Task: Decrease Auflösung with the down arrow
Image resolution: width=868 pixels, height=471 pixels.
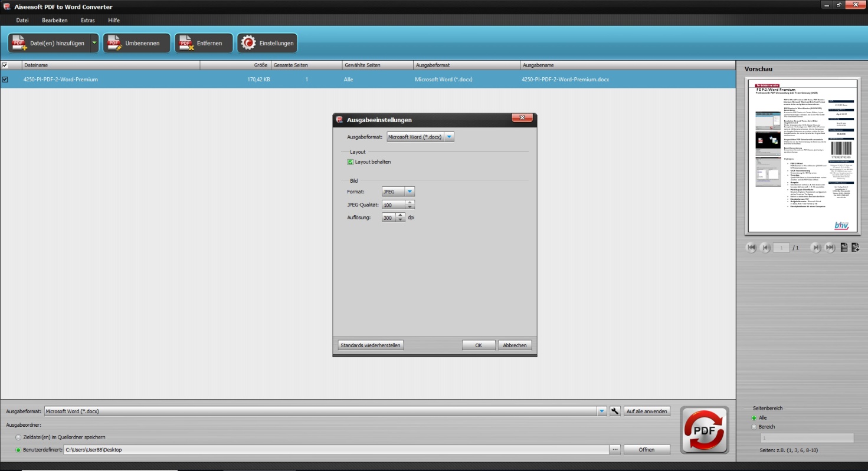Action: [x=402, y=219]
